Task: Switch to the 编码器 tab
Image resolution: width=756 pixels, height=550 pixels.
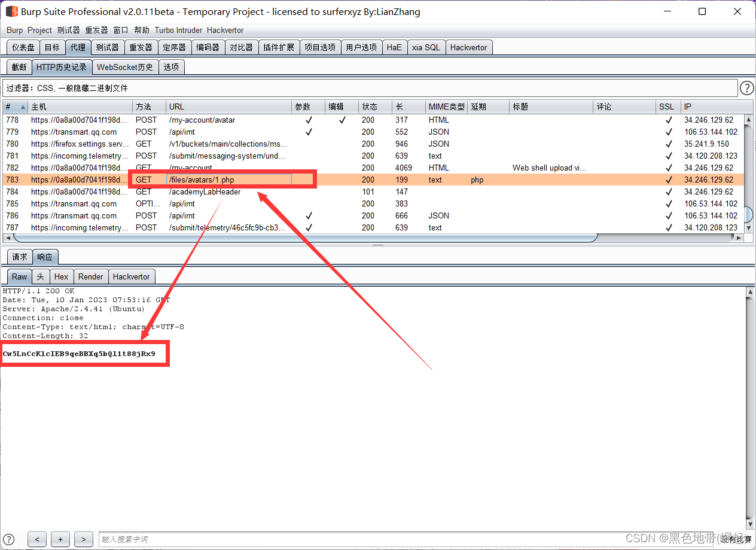Action: click(208, 47)
